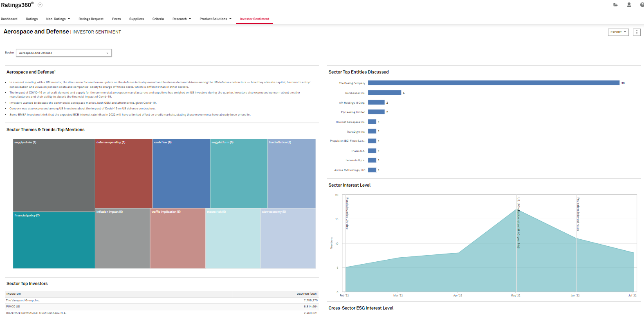
Task: Click the Propulsion (BC) Finco entity link
Action: point(348,141)
